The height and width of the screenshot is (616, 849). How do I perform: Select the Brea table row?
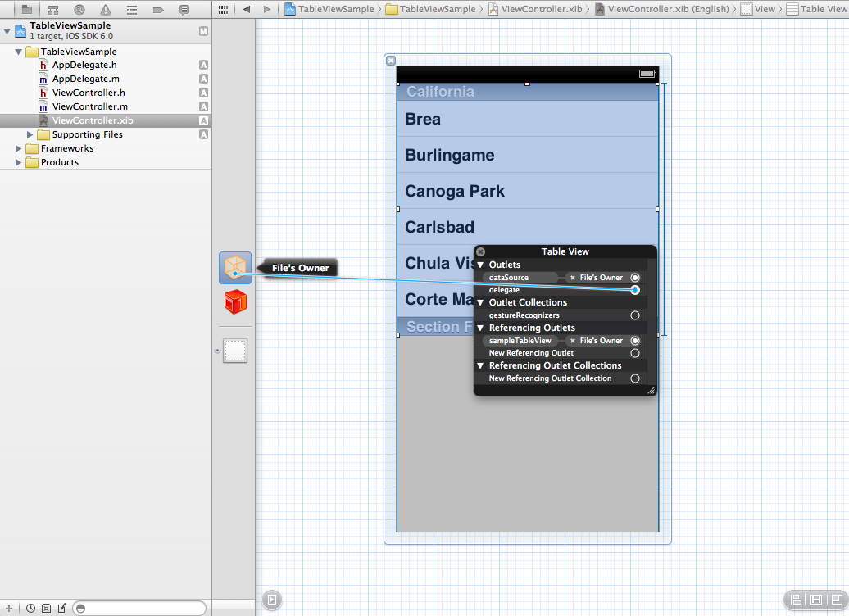[528, 119]
